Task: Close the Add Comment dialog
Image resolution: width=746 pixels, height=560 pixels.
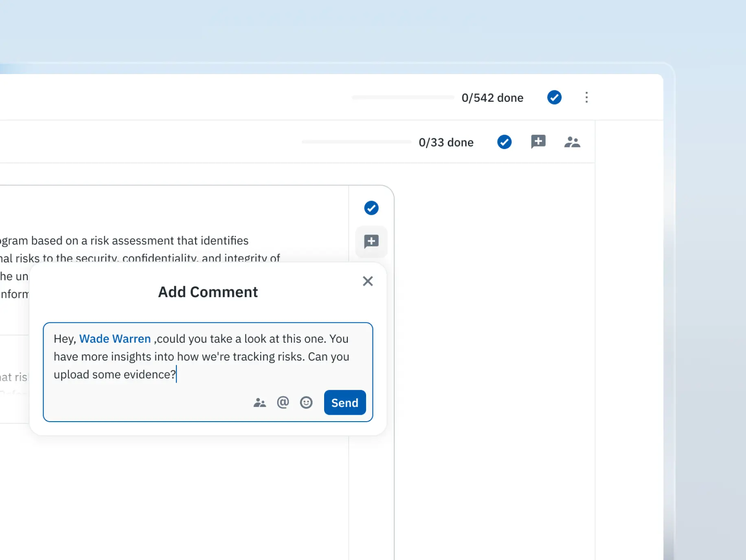Action: 368,281
